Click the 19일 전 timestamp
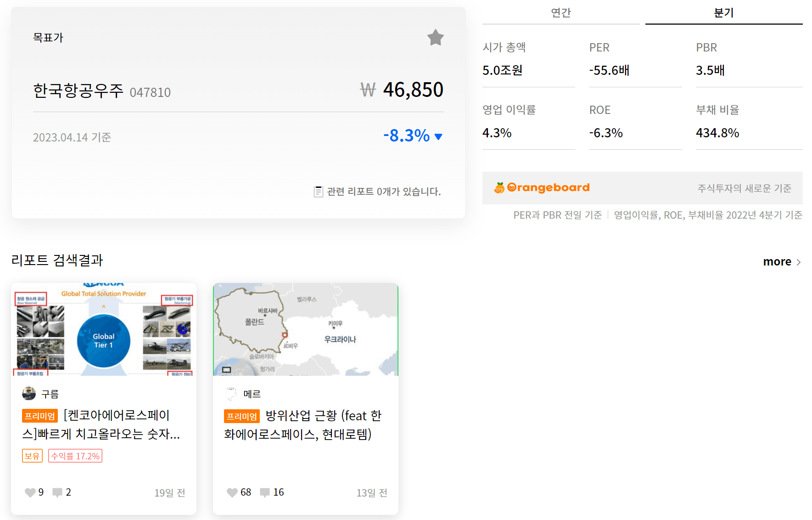Viewport: 812px width, 520px height. coord(170,493)
